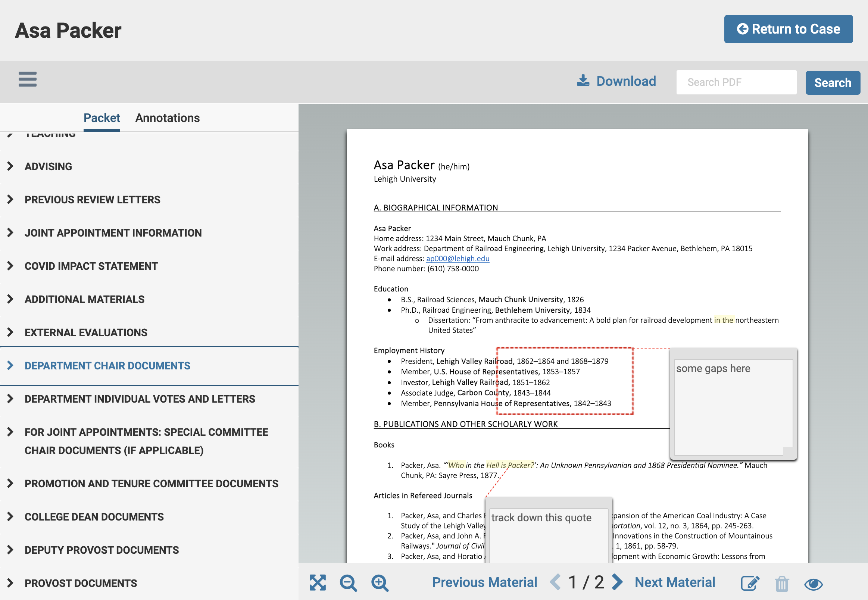Expand JOINT APPOINTMENT INFORMATION section

(149, 233)
